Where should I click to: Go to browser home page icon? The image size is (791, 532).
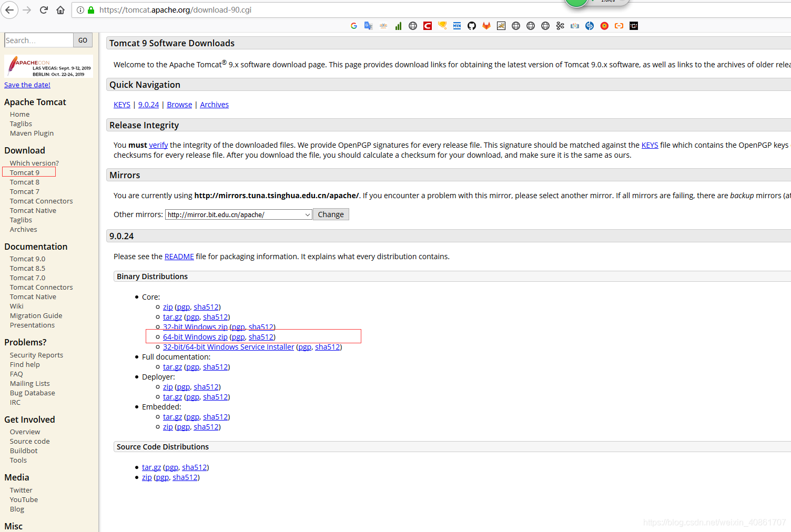click(60, 10)
